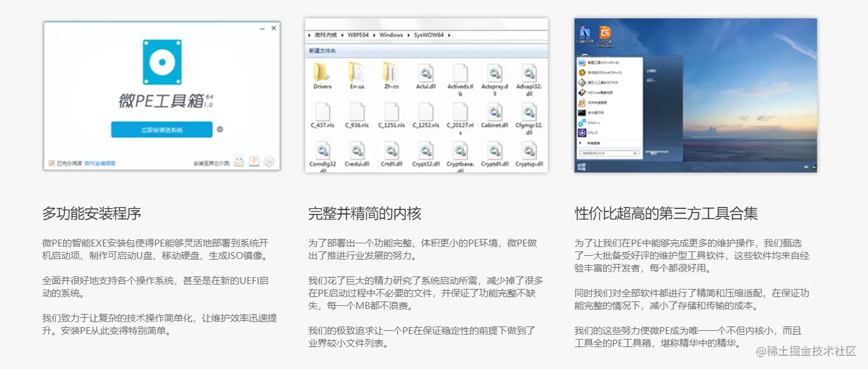Open the Drivers folder in Explorer
Image resolution: width=868 pixels, height=369 pixels.
point(321,74)
